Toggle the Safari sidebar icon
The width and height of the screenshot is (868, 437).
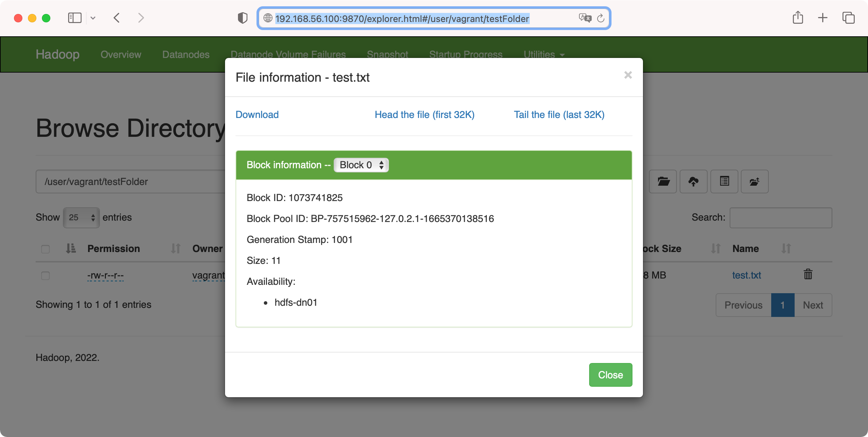click(74, 18)
